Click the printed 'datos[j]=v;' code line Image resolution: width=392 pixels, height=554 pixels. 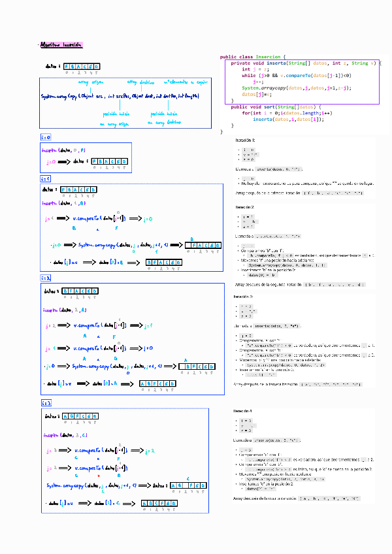click(x=257, y=94)
